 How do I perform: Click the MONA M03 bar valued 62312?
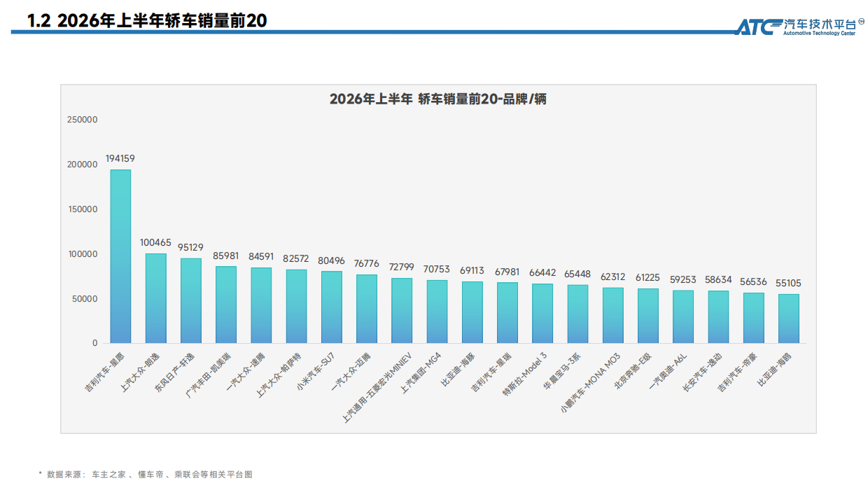point(612,315)
